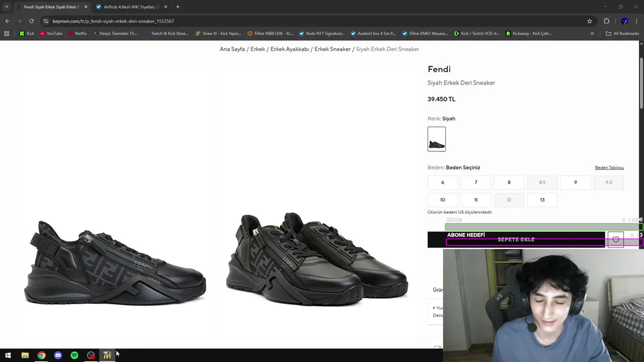Open the Erkek Sneaker breadcrumb link
Screen dimensions: 644x362
333,49
